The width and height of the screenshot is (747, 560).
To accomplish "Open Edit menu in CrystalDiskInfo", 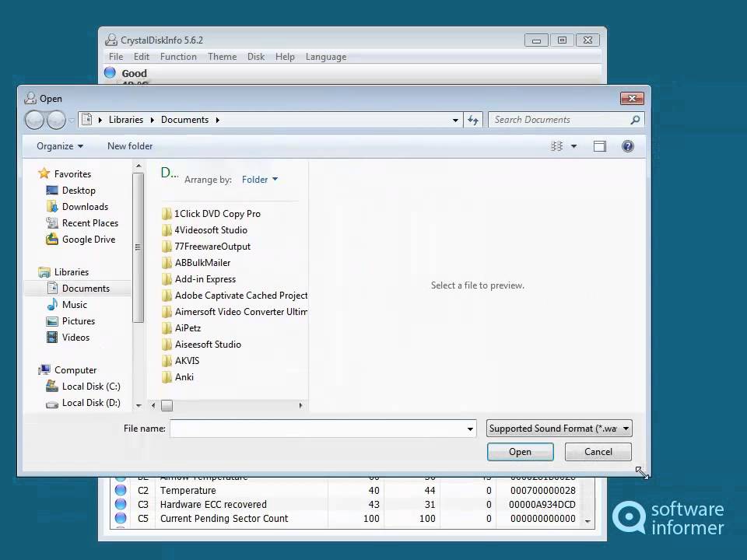I will pos(142,57).
